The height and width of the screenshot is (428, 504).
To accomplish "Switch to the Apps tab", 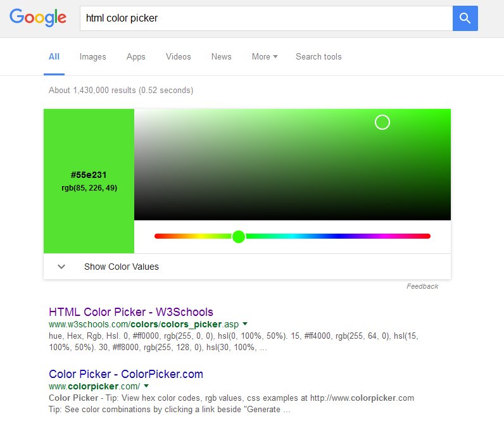I will pos(135,57).
